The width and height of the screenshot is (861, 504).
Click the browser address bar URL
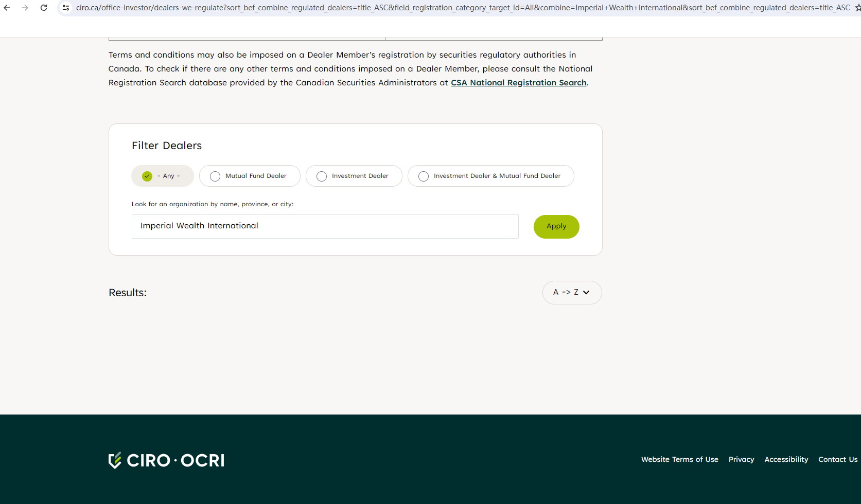[463, 8]
